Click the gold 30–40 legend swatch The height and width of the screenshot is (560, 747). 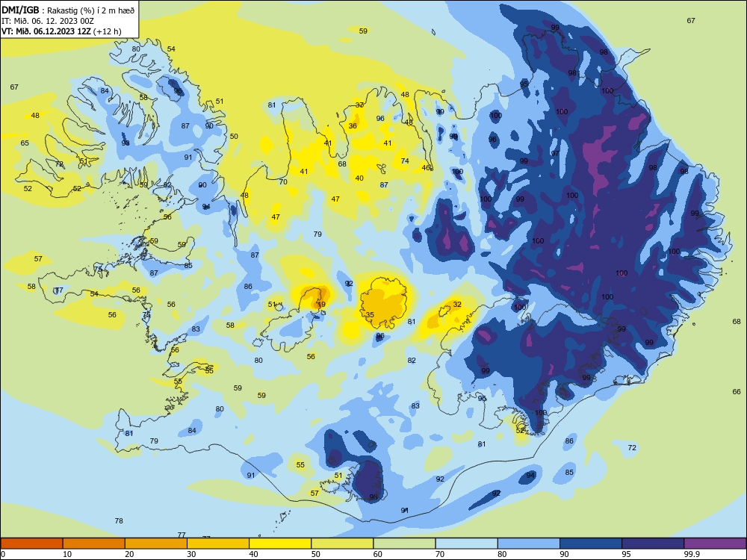pos(218,544)
